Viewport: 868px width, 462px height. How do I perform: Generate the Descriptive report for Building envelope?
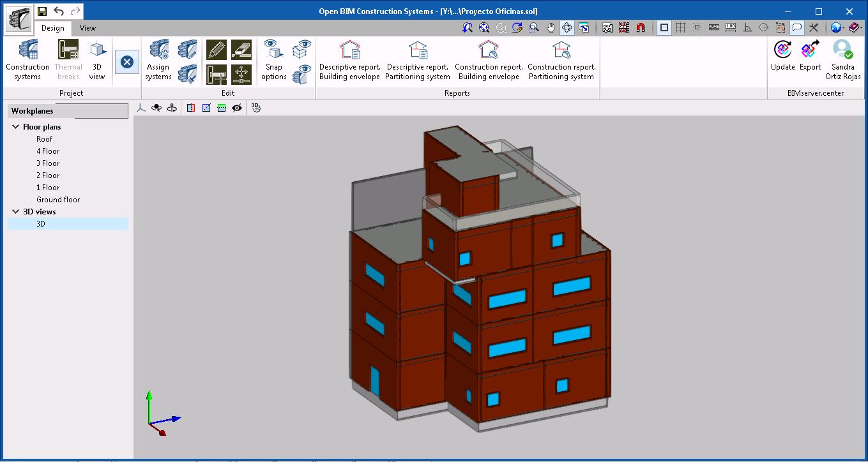point(349,59)
